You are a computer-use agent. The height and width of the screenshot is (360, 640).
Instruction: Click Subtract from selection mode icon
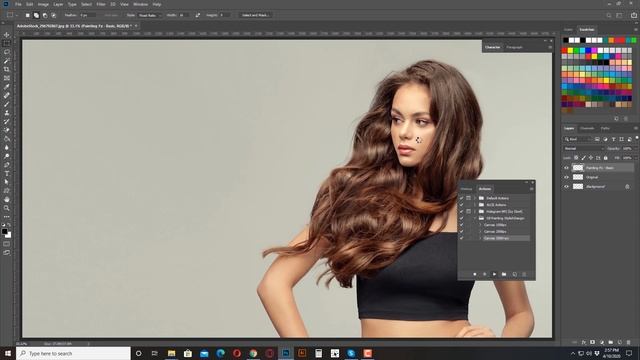(45, 15)
